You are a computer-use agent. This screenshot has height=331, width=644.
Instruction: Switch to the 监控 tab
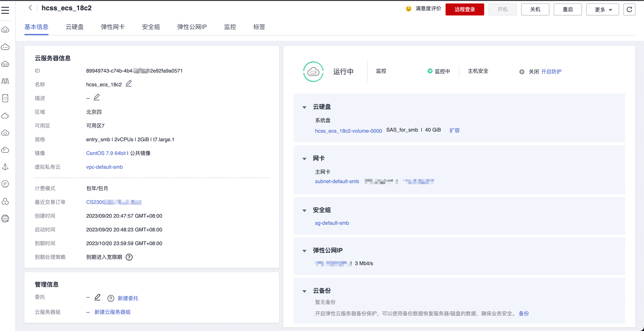(x=230, y=27)
